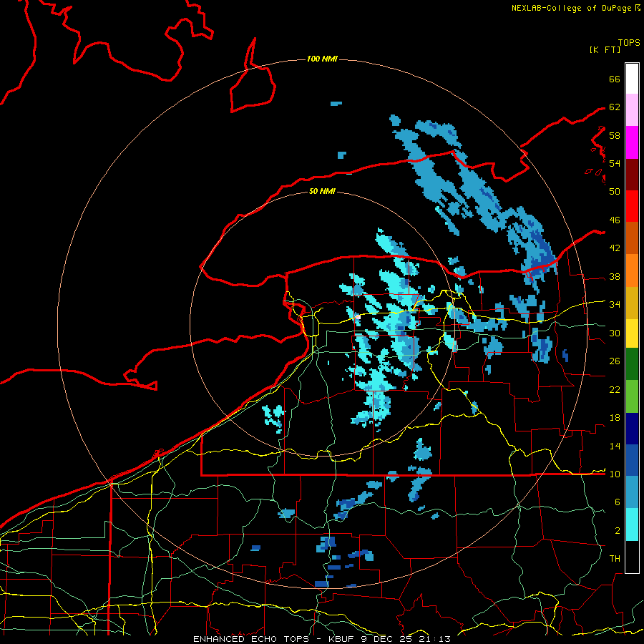Click the light green legend swatch
Viewport: 644px width, 644px height.
(632, 396)
